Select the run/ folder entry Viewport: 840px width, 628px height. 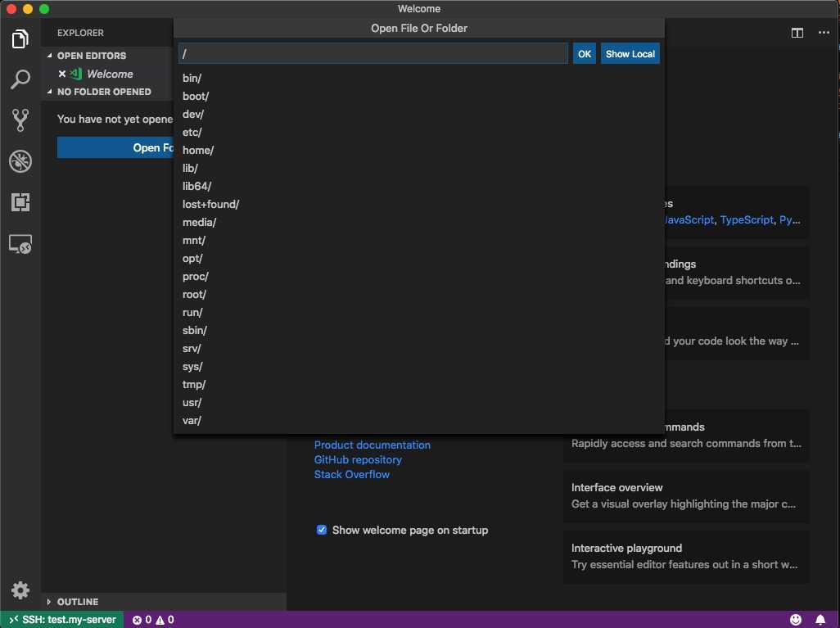[x=419, y=313]
